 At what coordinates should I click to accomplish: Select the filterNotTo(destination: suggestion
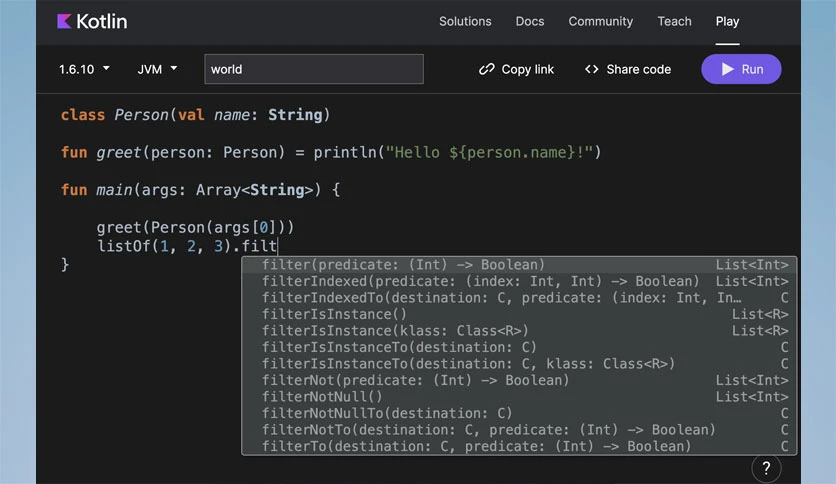click(519, 430)
